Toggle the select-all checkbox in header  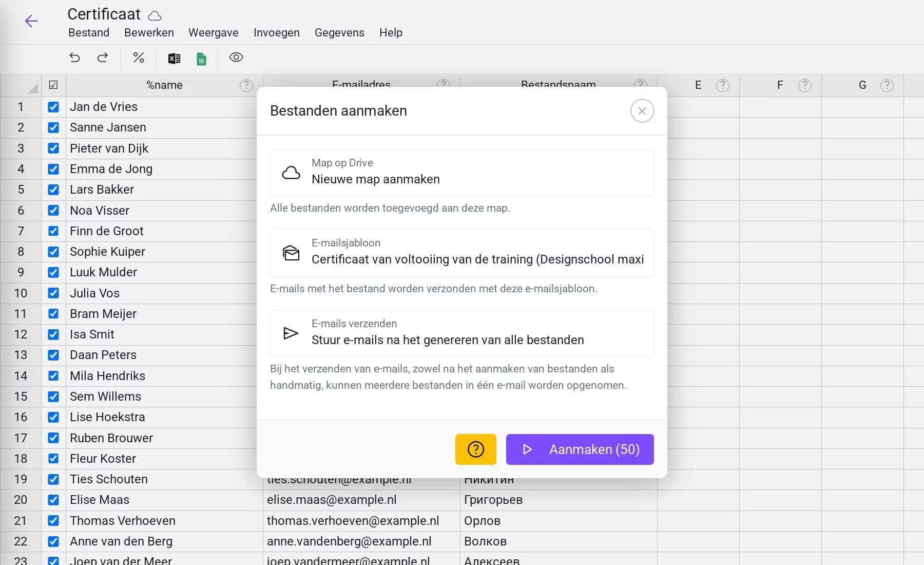pyautogui.click(x=53, y=85)
